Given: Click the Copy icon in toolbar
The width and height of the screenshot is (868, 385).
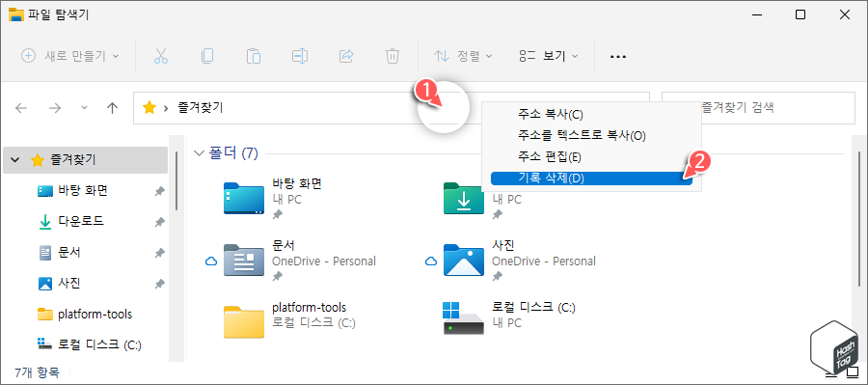Looking at the screenshot, I should point(207,56).
